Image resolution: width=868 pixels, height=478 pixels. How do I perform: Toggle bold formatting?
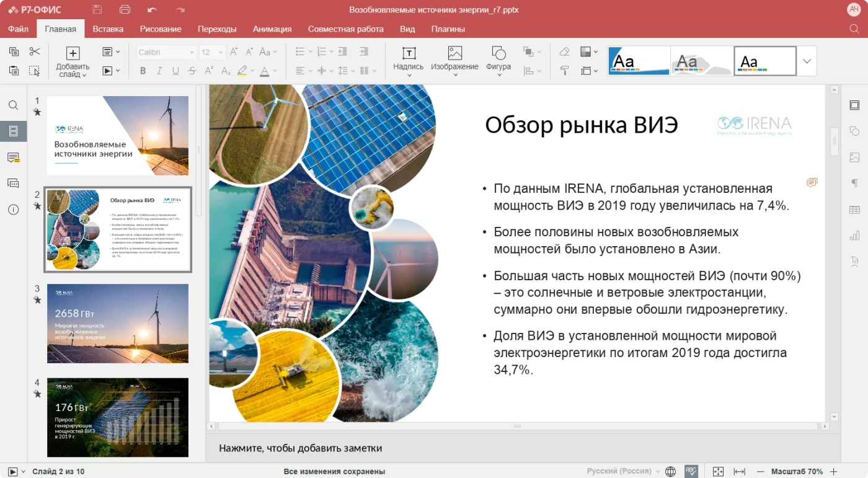(x=143, y=71)
